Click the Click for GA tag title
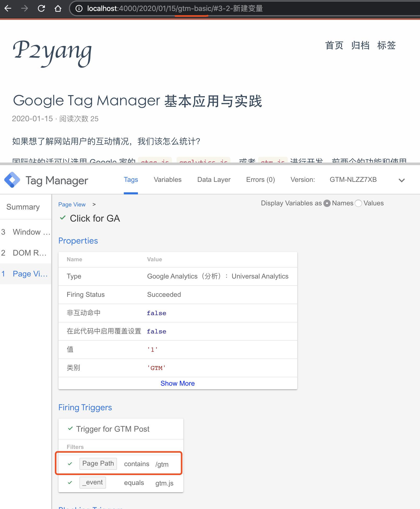Screen dimensions: 420x509 tap(95, 218)
